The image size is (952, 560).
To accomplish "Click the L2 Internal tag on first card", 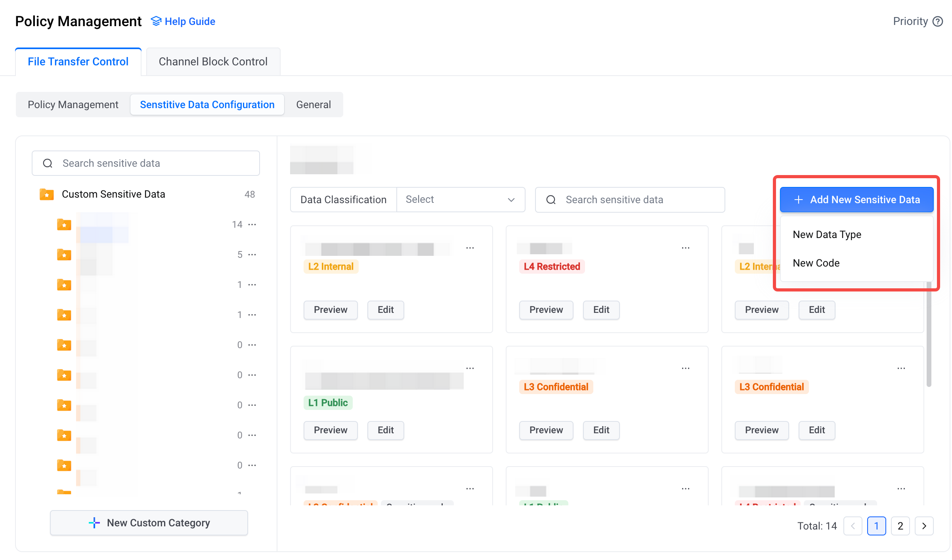I will point(331,267).
